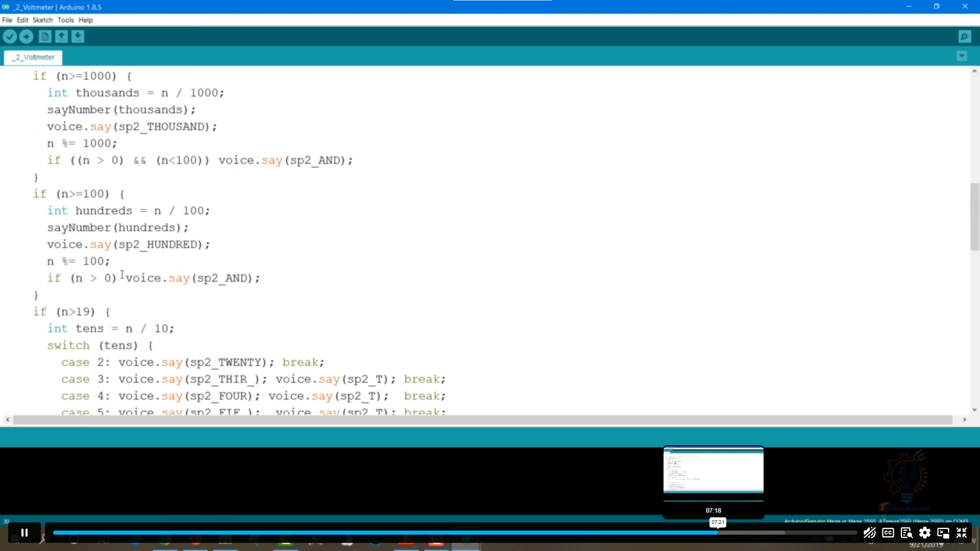This screenshot has height=551, width=980.
Task: Click the Tools menu item
Action: (x=65, y=19)
